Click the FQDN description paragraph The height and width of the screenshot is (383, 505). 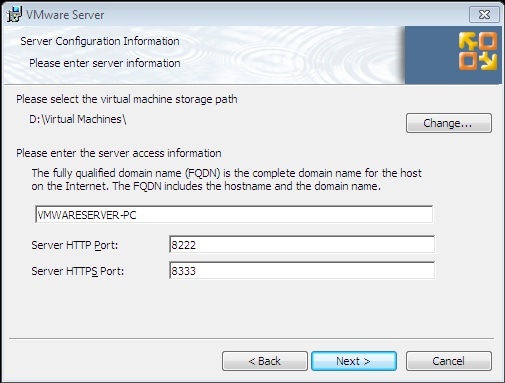coord(227,180)
